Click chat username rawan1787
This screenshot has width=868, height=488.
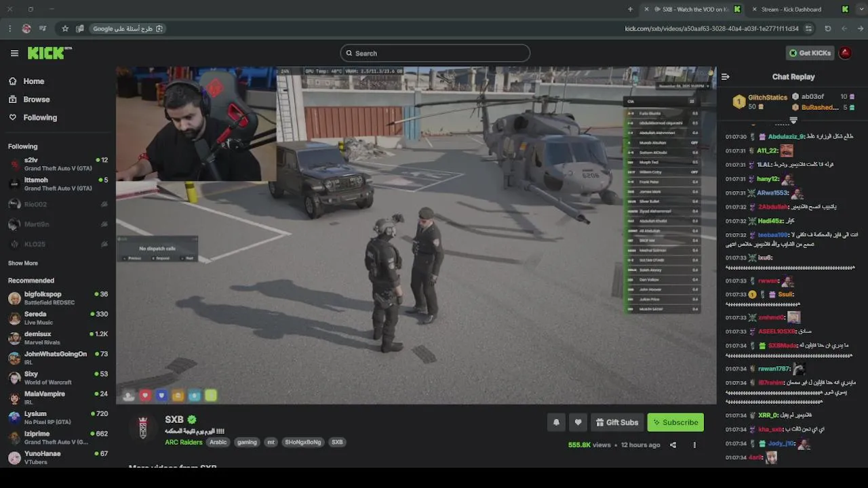coord(773,369)
